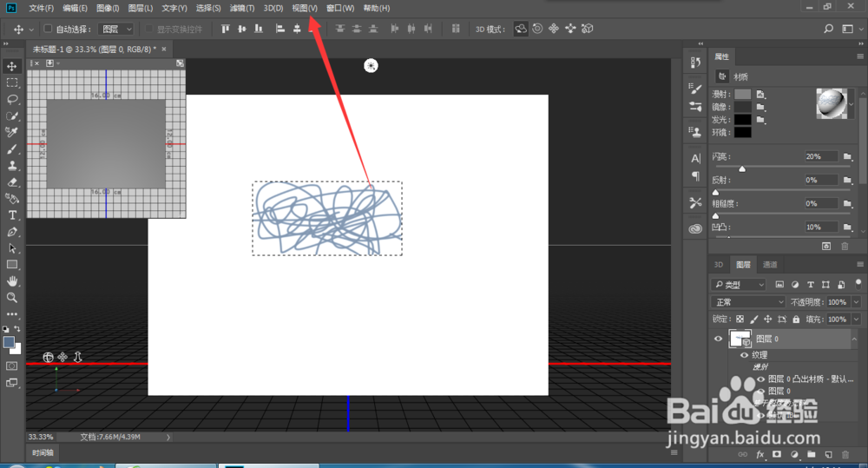
Task: Create a new layer icon
Action: (828, 455)
